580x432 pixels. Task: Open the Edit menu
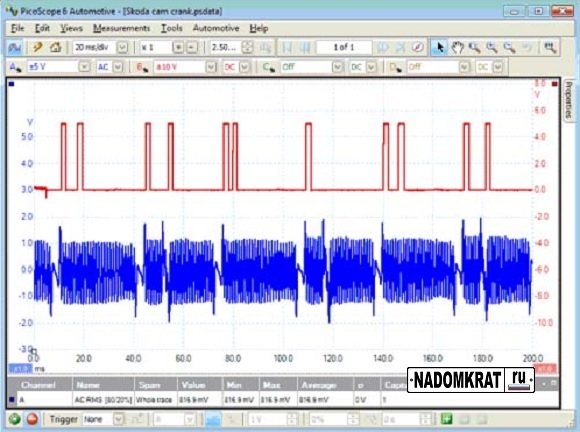42,28
